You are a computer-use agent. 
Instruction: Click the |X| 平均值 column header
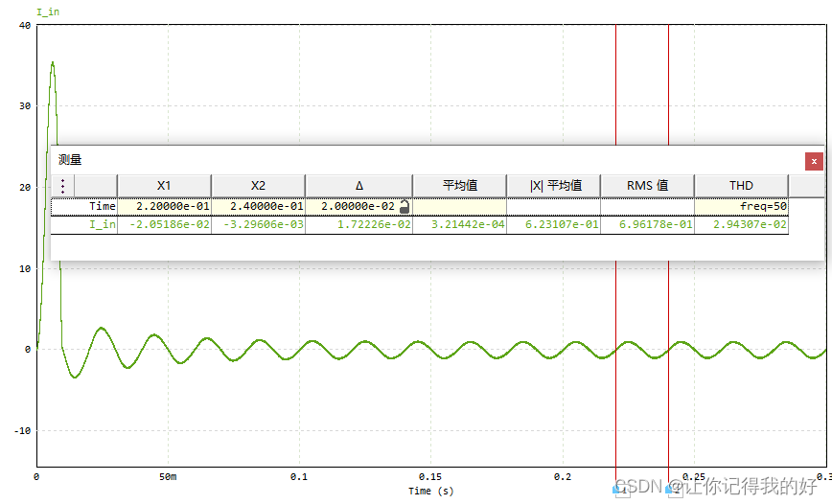click(554, 186)
